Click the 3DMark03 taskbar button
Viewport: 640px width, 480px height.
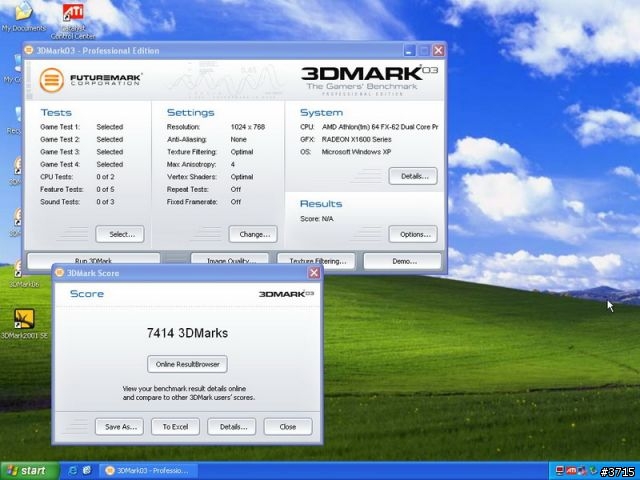tap(149, 471)
